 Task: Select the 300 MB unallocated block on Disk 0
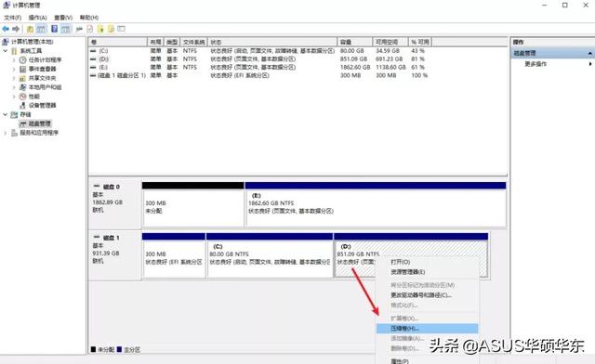192,208
